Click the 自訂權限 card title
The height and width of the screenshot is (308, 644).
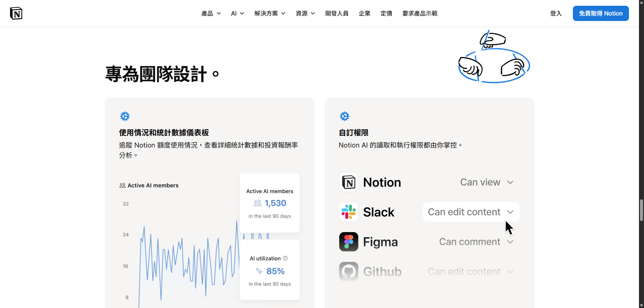[354, 133]
